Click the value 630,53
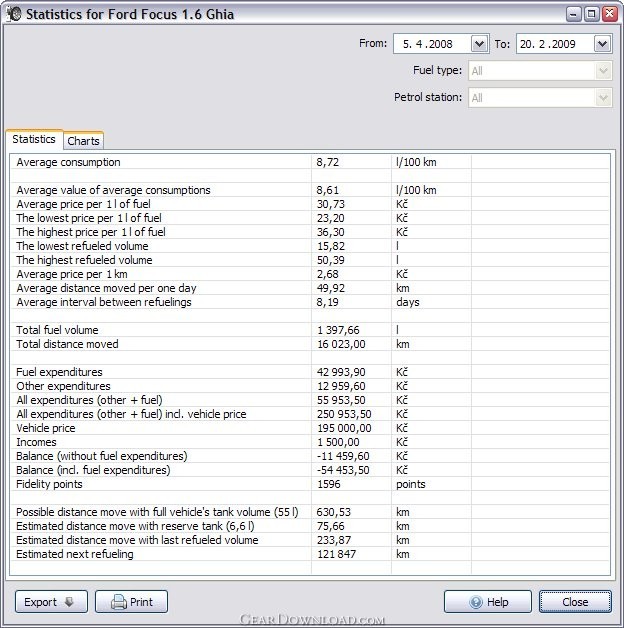Screen dimensions: 624x628 [334, 512]
